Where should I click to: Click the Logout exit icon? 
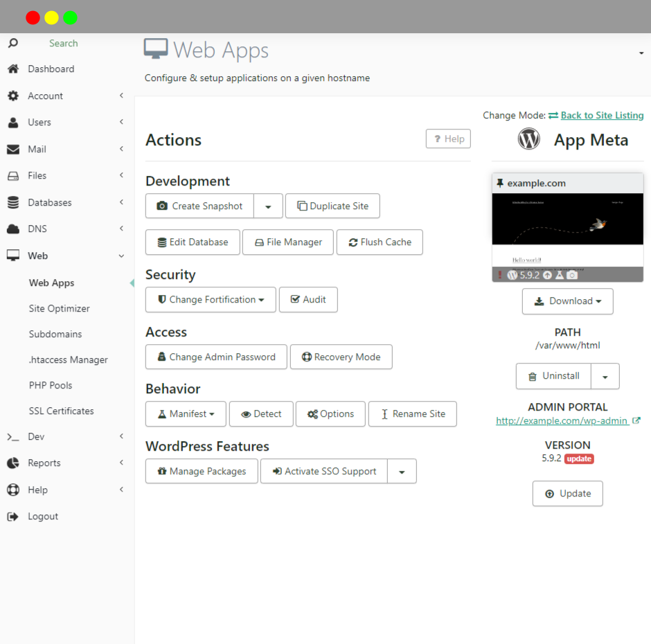13,517
